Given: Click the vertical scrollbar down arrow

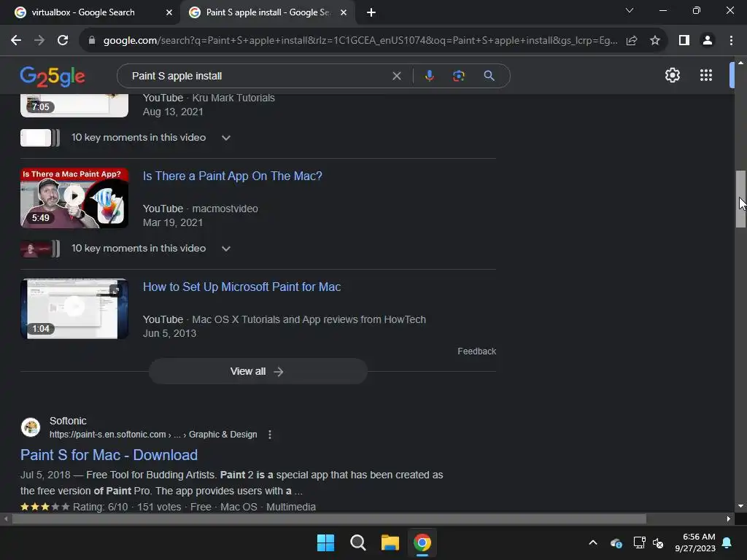Looking at the screenshot, I should [740, 506].
